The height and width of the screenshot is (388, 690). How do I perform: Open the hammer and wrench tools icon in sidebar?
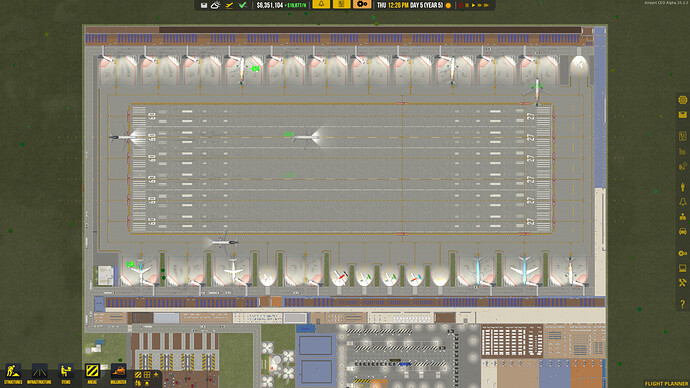tap(683, 283)
